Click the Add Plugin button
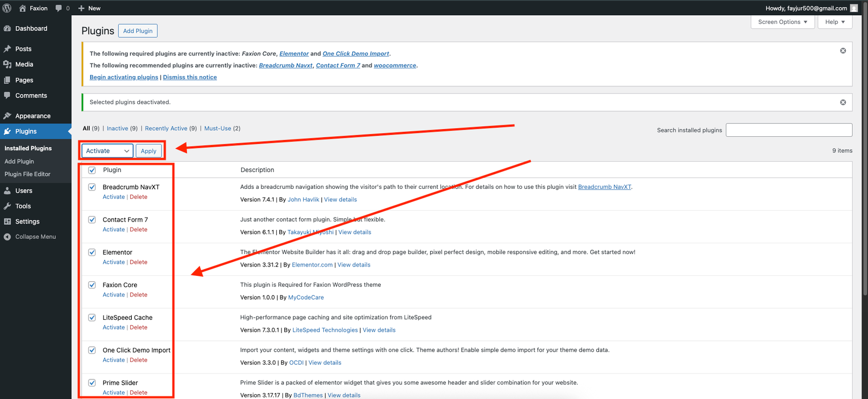 click(138, 31)
